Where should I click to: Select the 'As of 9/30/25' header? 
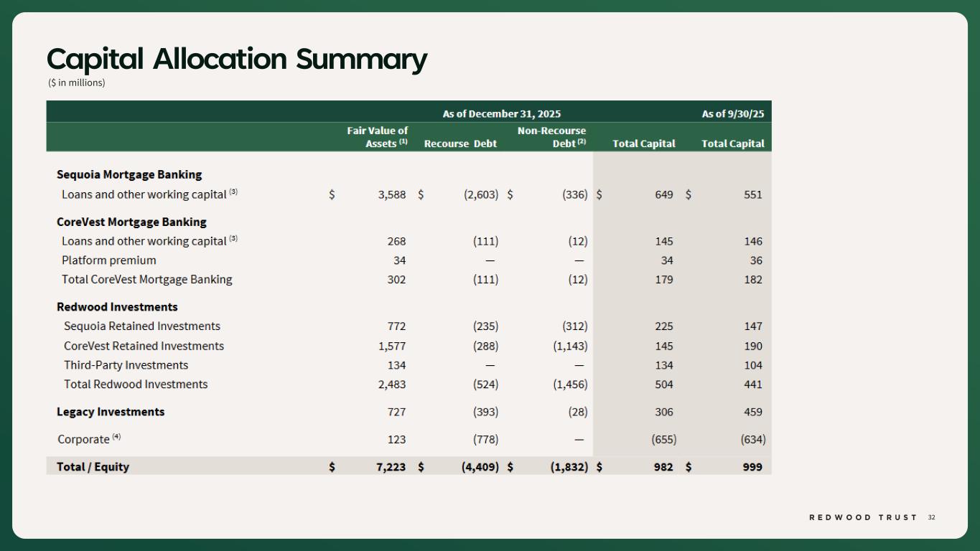tap(732, 113)
